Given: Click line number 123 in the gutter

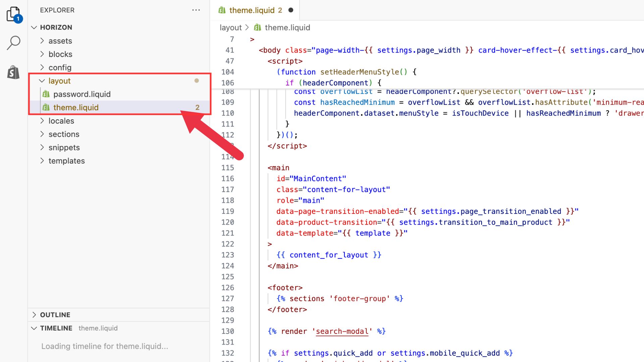Looking at the screenshot, I should point(227,255).
